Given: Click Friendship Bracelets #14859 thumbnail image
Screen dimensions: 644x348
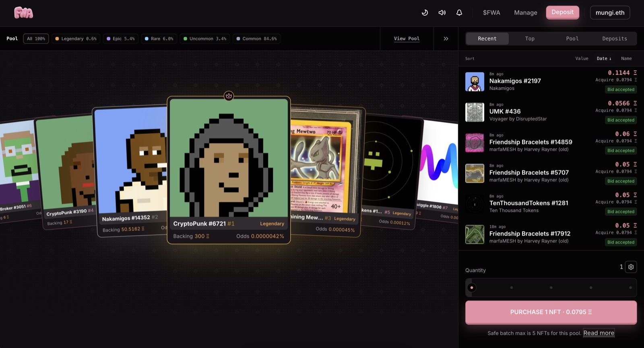Looking at the screenshot, I should tap(475, 143).
